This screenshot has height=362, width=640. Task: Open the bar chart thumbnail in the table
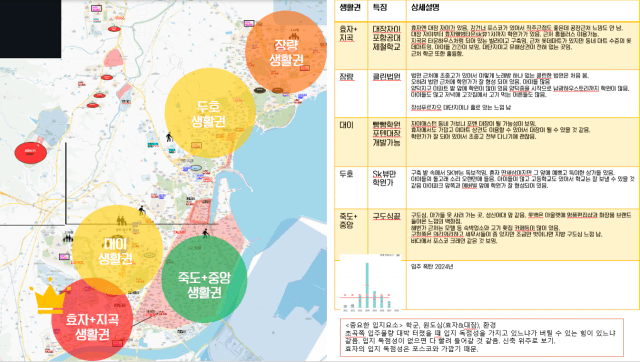(371, 282)
